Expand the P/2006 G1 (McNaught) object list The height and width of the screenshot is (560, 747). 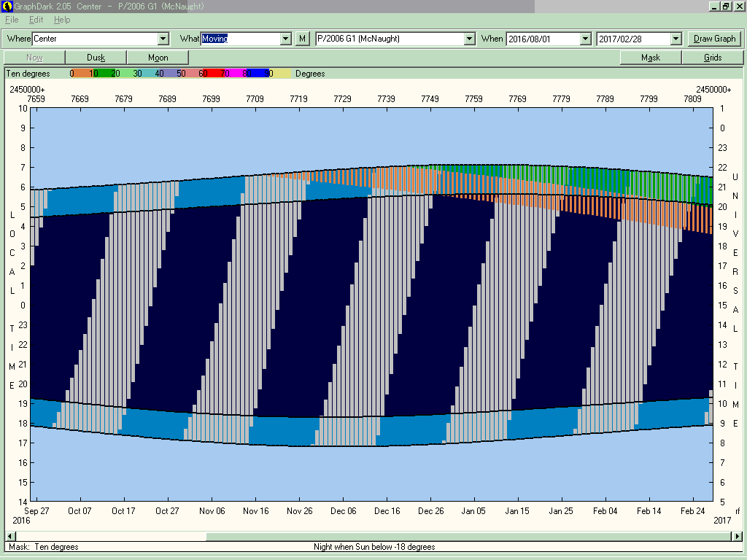[x=469, y=39]
